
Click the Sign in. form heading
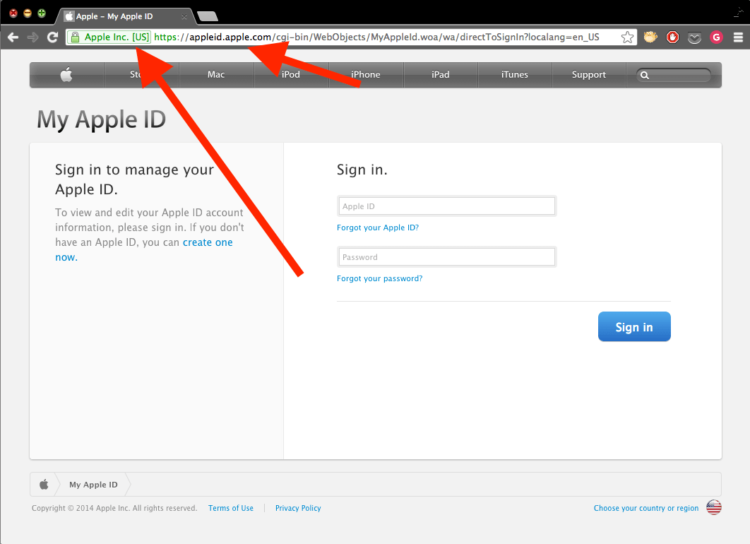[x=362, y=170]
